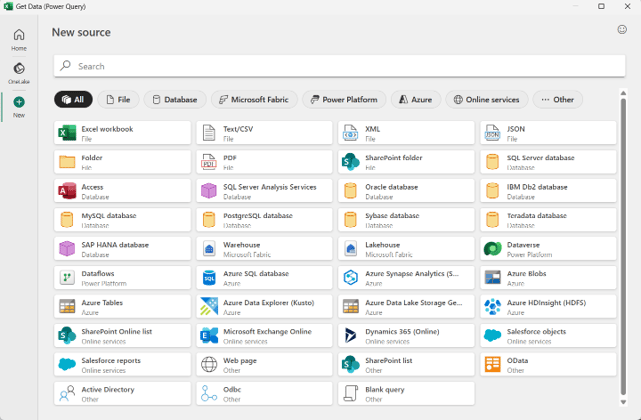Filter sources by Other category
This screenshot has height=420, width=641.
tap(558, 99)
